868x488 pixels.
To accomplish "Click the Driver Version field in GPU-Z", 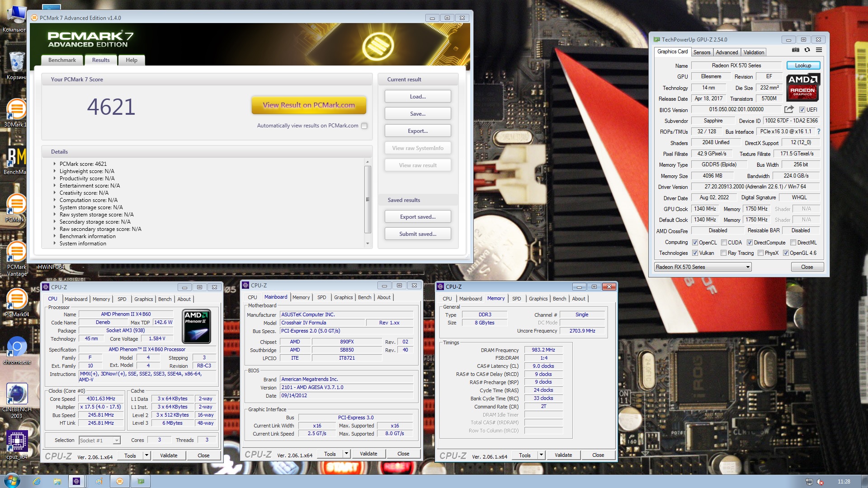I will (x=755, y=187).
